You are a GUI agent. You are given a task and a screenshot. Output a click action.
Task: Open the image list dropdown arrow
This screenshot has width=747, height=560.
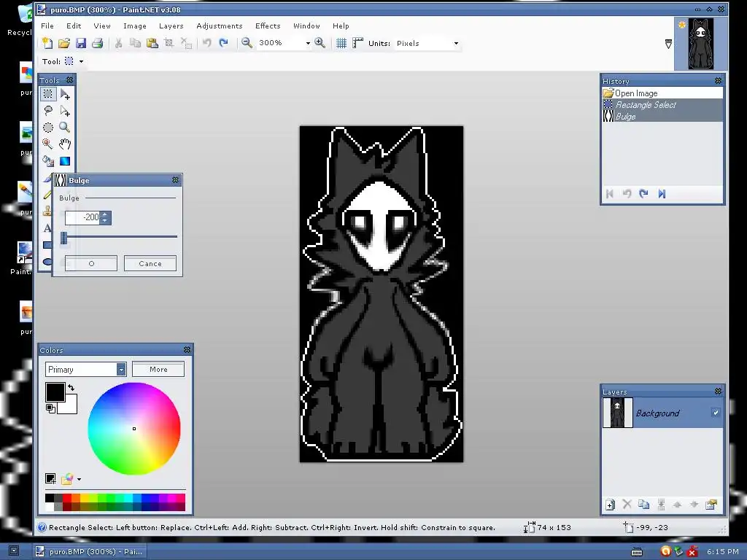pos(668,44)
